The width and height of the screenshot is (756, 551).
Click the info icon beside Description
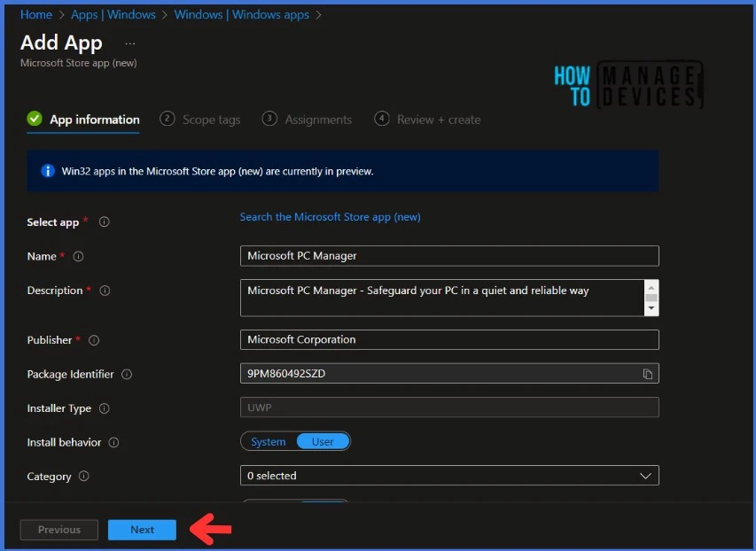click(x=105, y=291)
